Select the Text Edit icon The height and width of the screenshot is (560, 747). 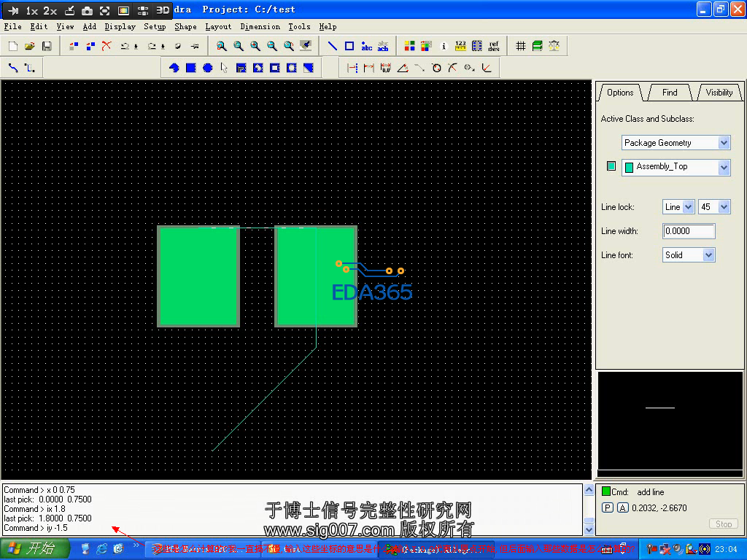point(383,46)
